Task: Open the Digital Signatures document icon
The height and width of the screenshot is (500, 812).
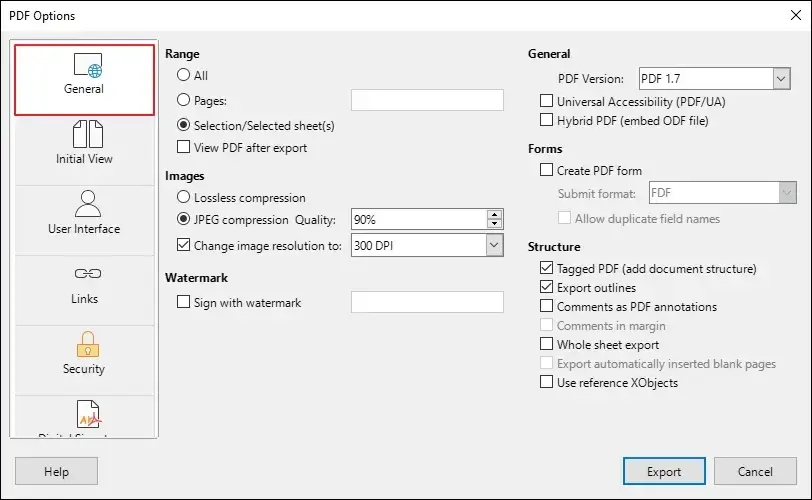Action: pyautogui.click(x=88, y=414)
